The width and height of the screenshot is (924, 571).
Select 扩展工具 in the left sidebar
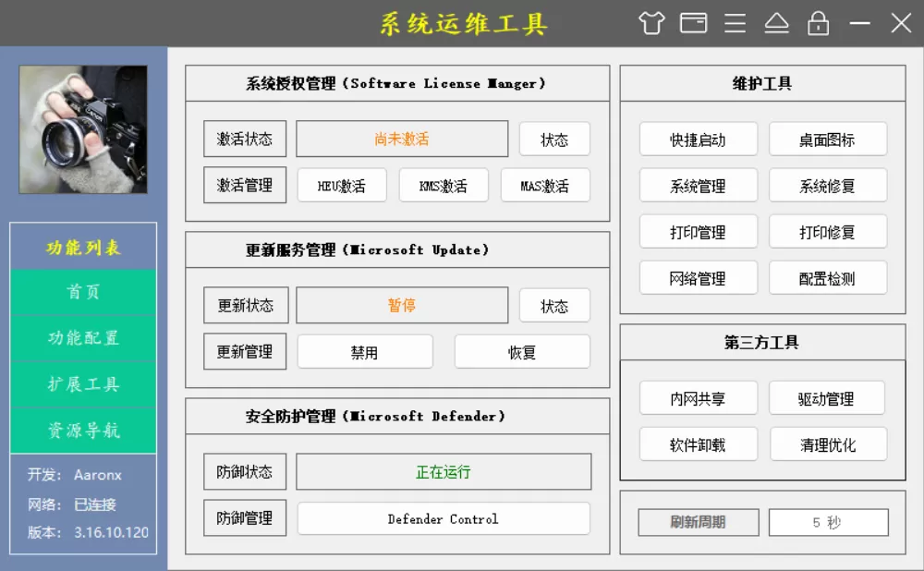[x=83, y=384]
